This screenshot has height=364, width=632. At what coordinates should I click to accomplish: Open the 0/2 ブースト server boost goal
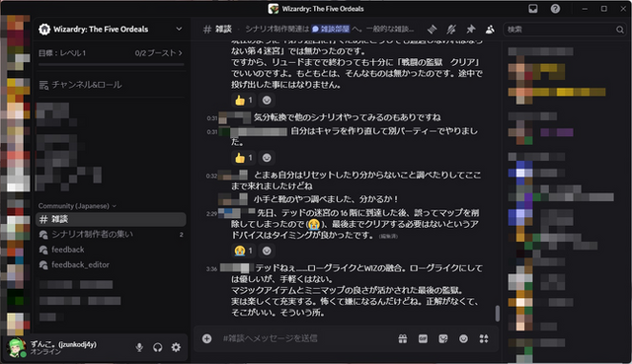[158, 52]
